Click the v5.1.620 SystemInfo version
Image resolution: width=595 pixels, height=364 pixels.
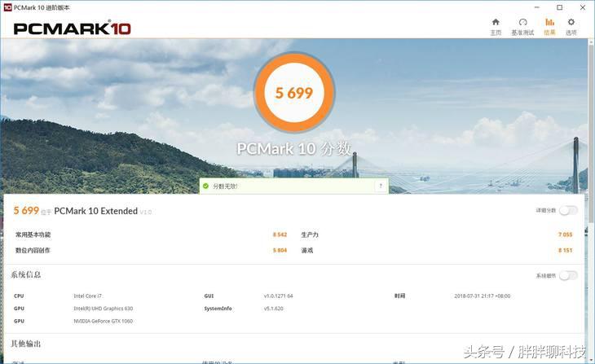[274, 309]
